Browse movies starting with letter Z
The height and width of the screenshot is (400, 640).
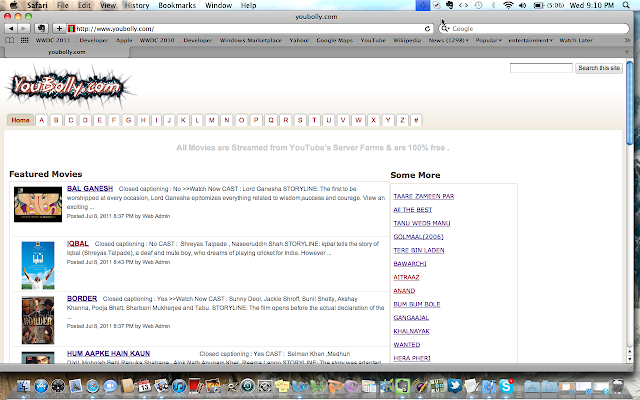coord(402,120)
